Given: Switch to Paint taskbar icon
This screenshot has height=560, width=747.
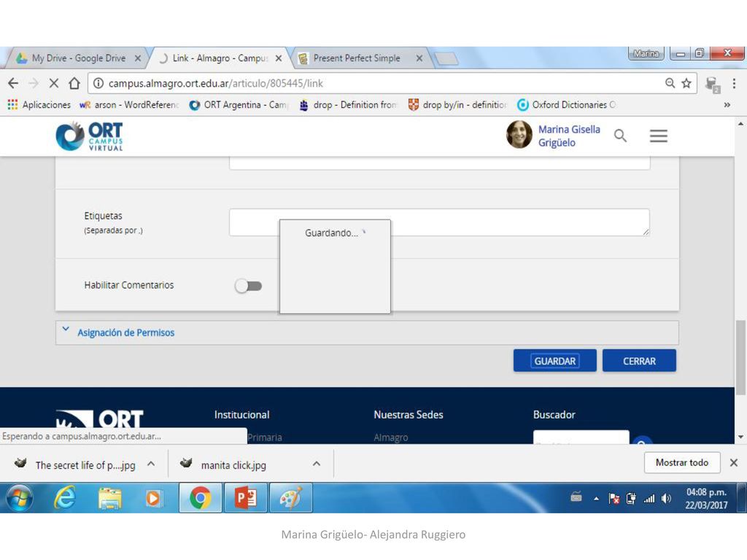Looking at the screenshot, I should point(290,498).
